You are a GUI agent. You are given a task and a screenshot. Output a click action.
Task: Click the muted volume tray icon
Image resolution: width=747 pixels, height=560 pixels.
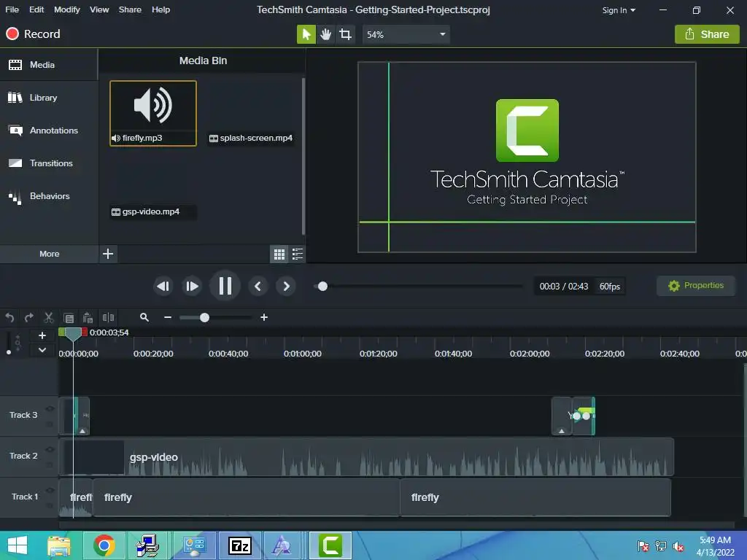[679, 546]
